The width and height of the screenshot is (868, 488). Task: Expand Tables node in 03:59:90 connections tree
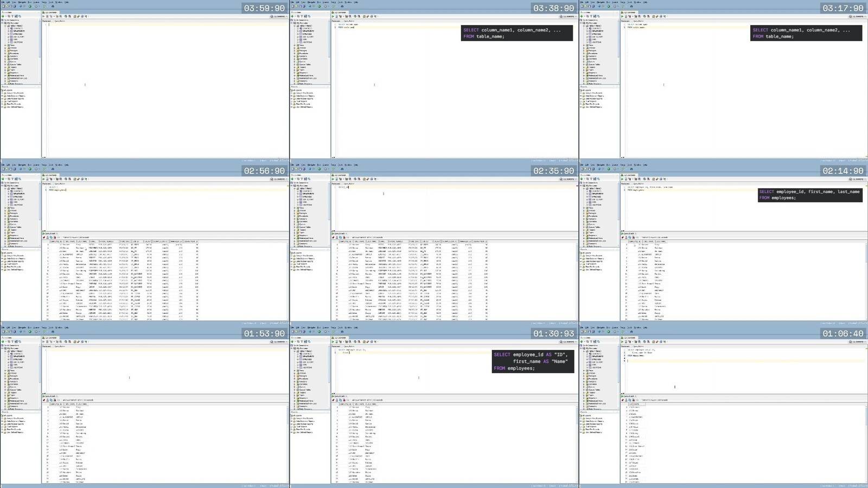pos(5,26)
